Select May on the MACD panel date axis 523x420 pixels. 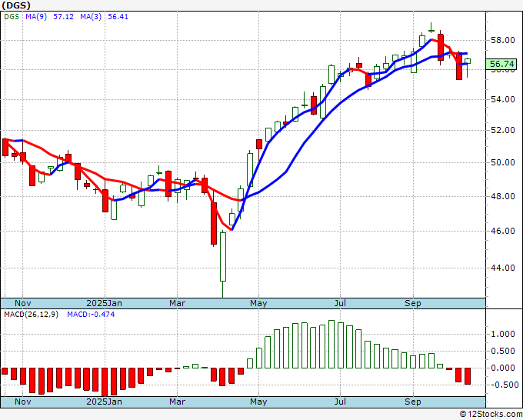pyautogui.click(x=258, y=402)
